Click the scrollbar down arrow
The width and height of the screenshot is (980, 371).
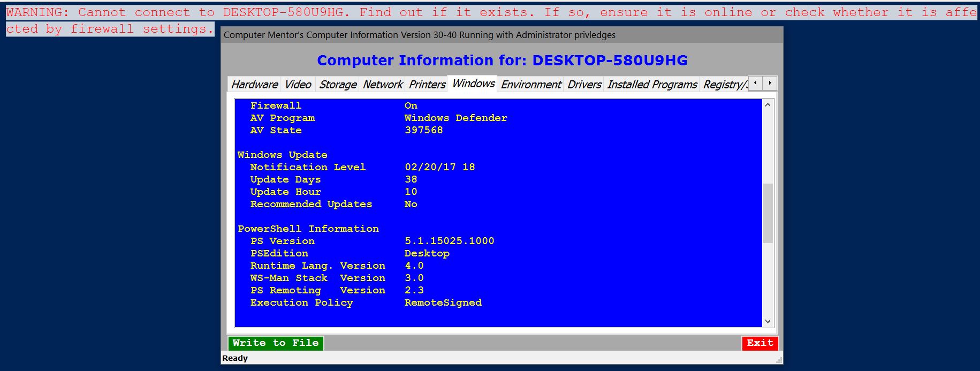pos(768,321)
